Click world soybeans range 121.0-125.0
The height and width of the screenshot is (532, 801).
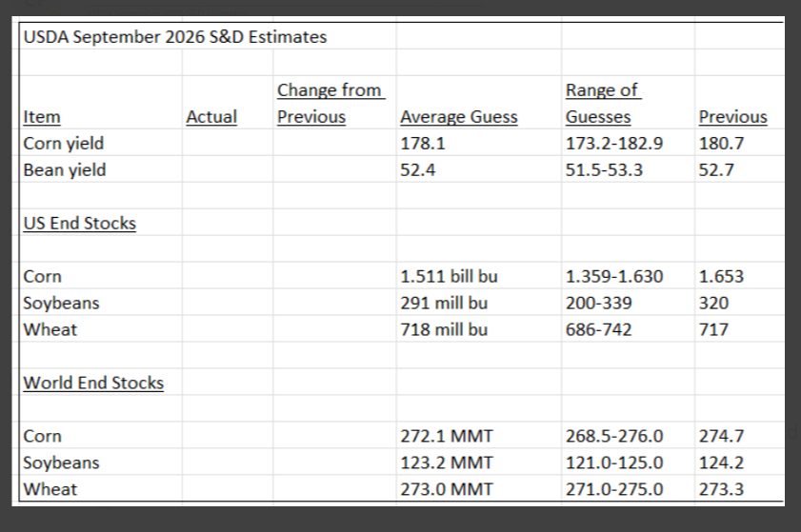point(614,463)
